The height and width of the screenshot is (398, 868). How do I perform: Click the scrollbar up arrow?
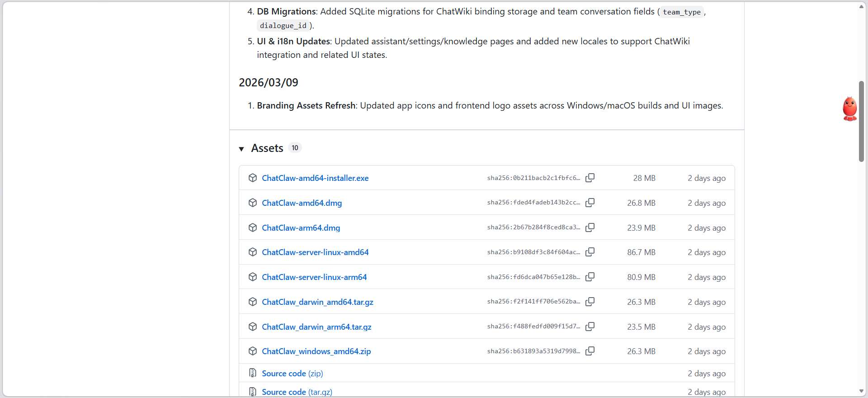tap(861, 6)
